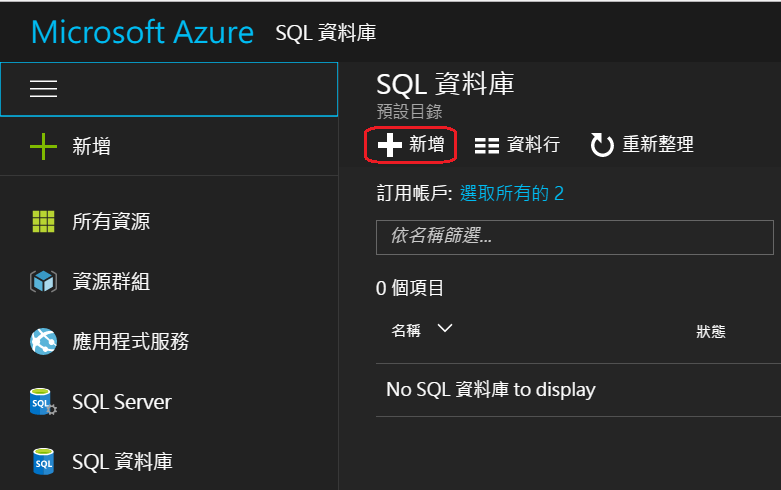Viewport: 781px width, 490px height.
Task: Click the Microsoft Azure logo text
Action: 142,31
